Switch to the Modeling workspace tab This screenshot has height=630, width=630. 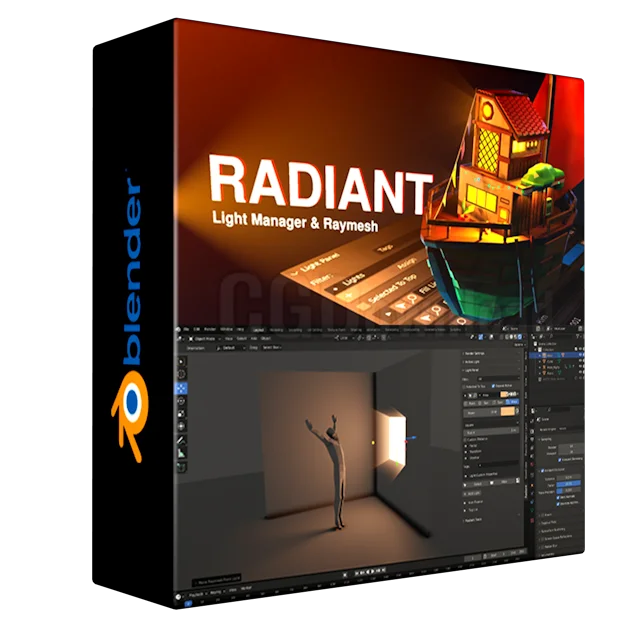[x=276, y=330]
